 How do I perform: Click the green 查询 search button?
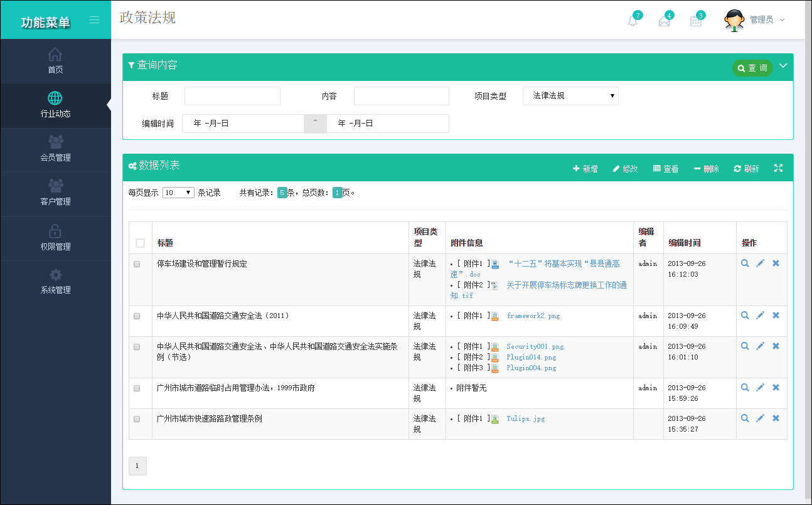click(x=752, y=68)
